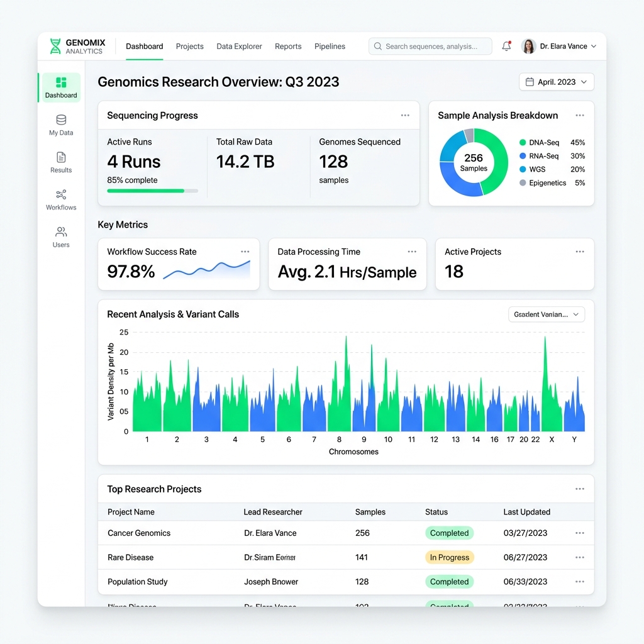Click the Active Runs progress bar
This screenshot has height=644, width=644.
click(152, 191)
